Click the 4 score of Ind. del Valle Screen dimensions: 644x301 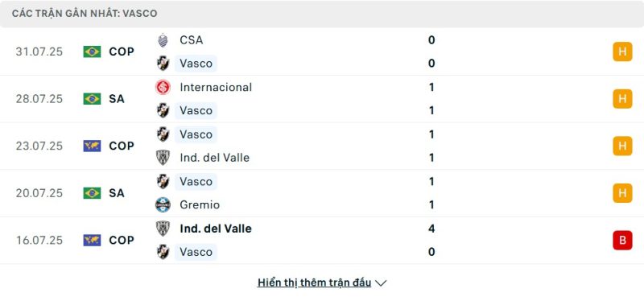pos(431,229)
